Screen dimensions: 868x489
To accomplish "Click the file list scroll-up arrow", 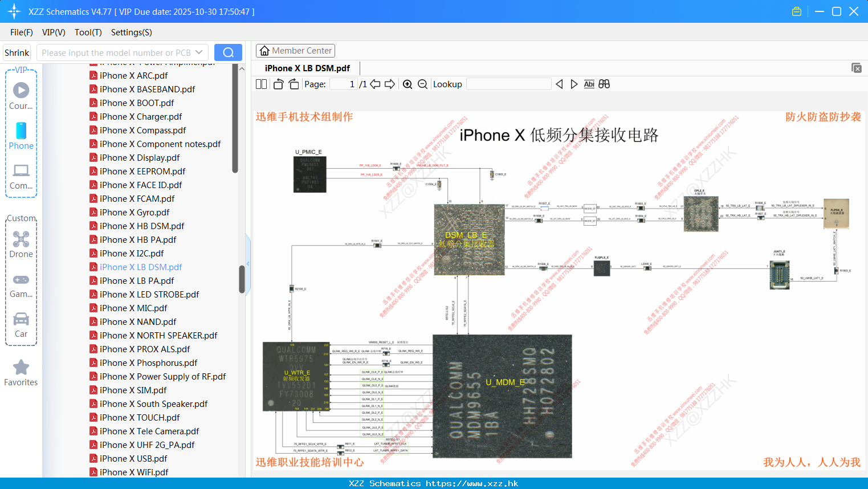I will coord(242,68).
